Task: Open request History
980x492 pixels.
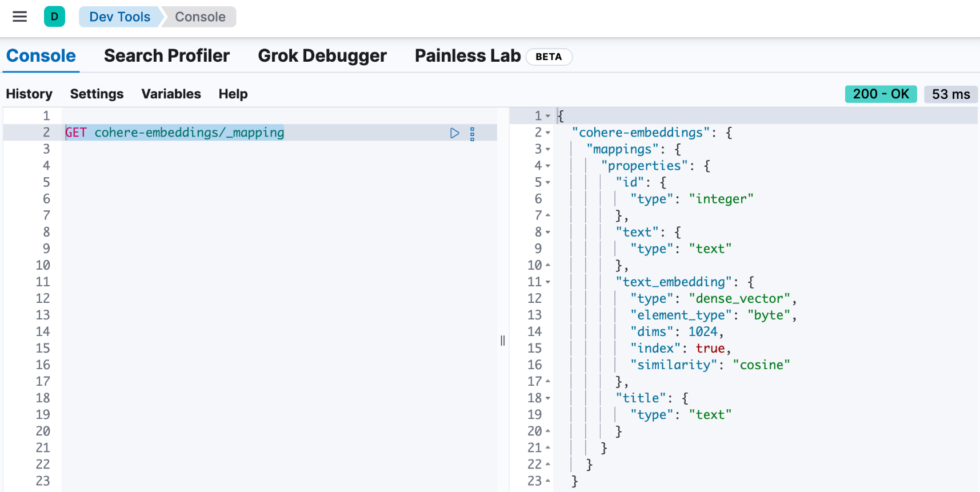Action: click(29, 94)
